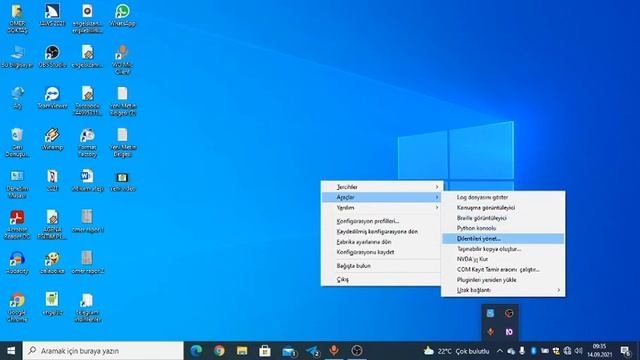The height and width of the screenshot is (360, 640).
Task: Select Eklentileri yönet… entry
Action: (x=503, y=239)
